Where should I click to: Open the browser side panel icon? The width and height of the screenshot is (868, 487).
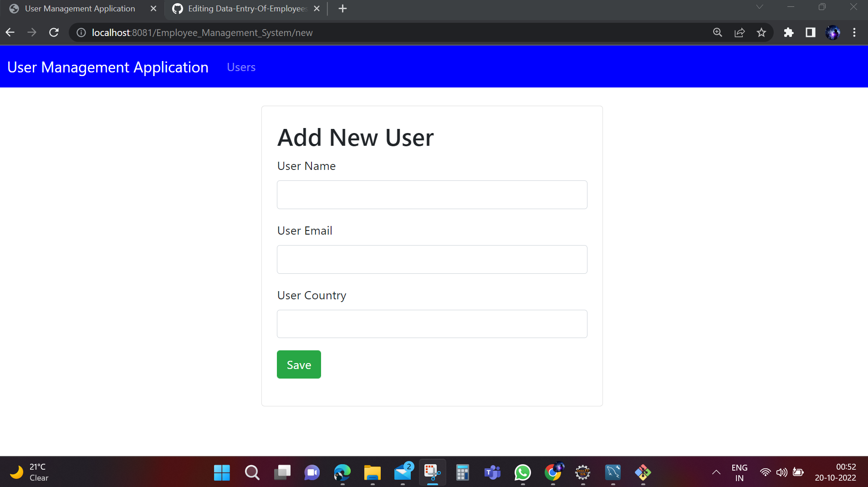(x=811, y=32)
